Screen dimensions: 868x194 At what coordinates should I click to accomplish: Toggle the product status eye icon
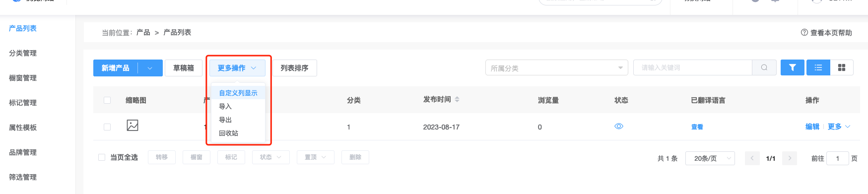pos(618,127)
